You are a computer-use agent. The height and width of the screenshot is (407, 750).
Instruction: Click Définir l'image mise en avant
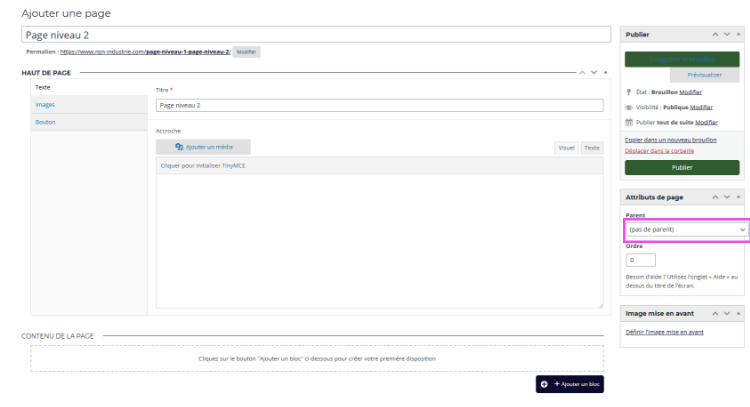pyautogui.click(x=664, y=332)
